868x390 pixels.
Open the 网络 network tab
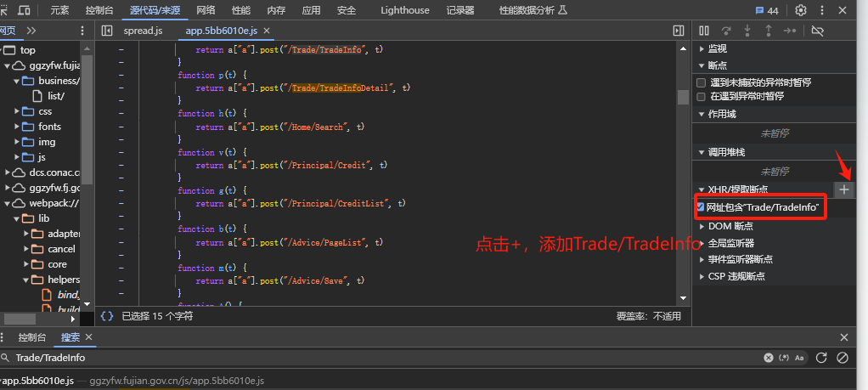pyautogui.click(x=206, y=10)
